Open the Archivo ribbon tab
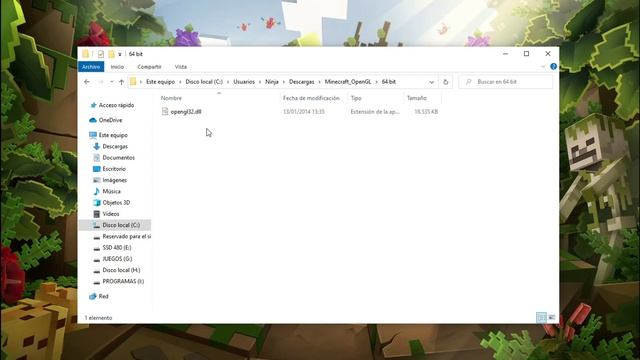Screen dimensions: 640x360 (x=91, y=67)
